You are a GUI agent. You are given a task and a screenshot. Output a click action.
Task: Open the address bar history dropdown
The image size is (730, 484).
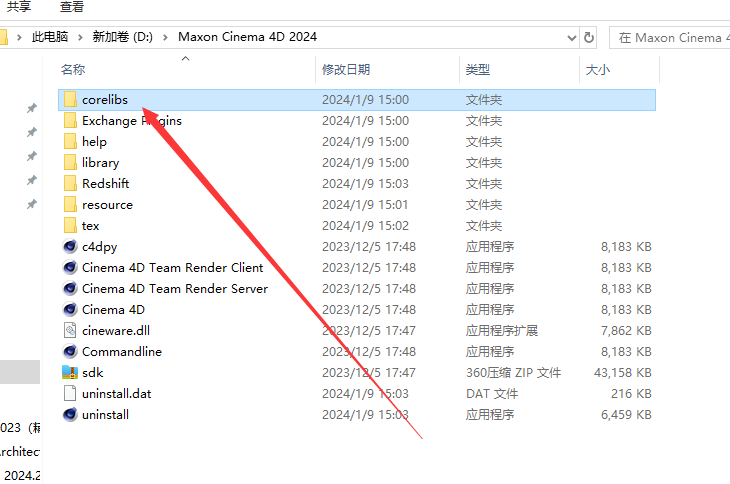tap(572, 38)
